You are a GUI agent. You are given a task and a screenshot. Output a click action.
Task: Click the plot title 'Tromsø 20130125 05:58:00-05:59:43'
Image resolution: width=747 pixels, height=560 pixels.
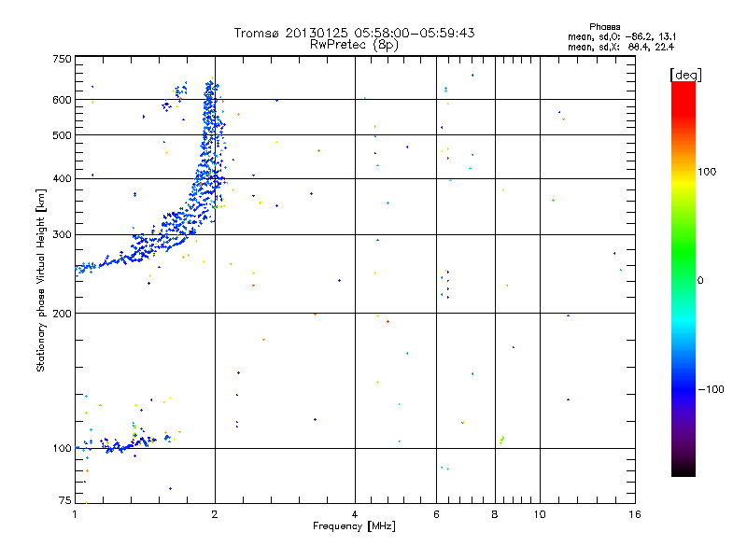[x=354, y=33]
